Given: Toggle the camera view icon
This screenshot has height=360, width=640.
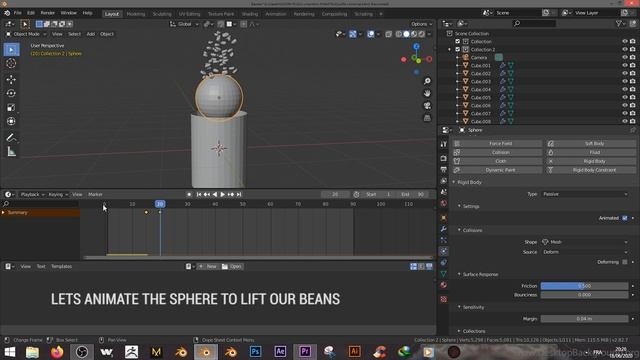Looking at the screenshot, I should [x=427, y=106].
